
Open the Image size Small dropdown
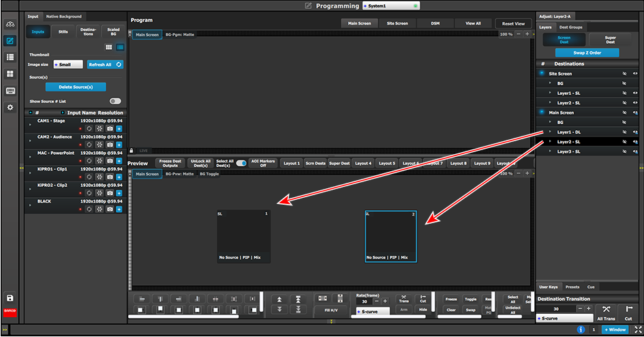click(x=68, y=65)
